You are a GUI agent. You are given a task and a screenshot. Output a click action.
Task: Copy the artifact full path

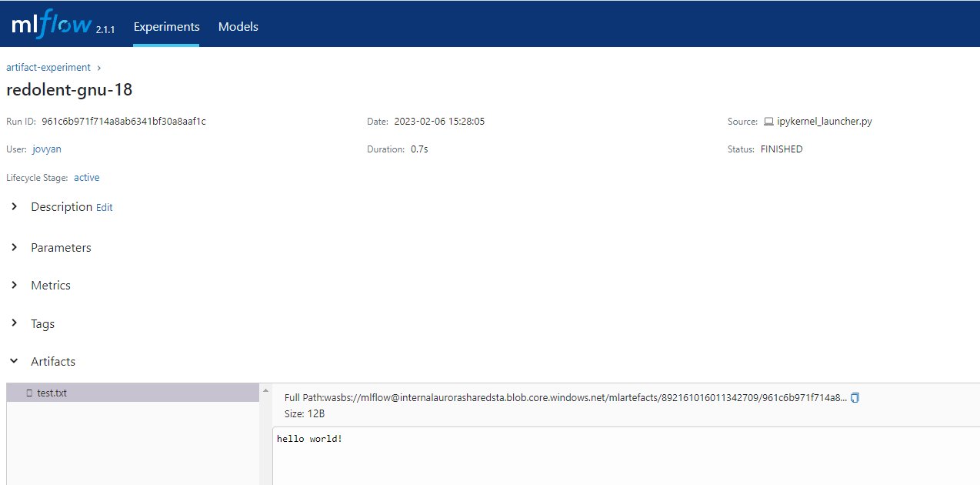coord(855,398)
